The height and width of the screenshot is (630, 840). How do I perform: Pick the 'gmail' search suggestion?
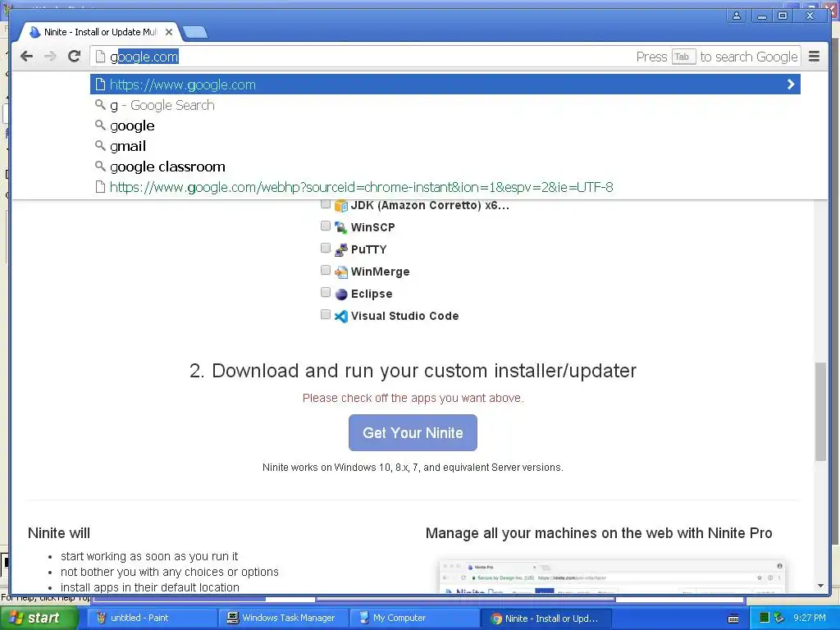445,146
